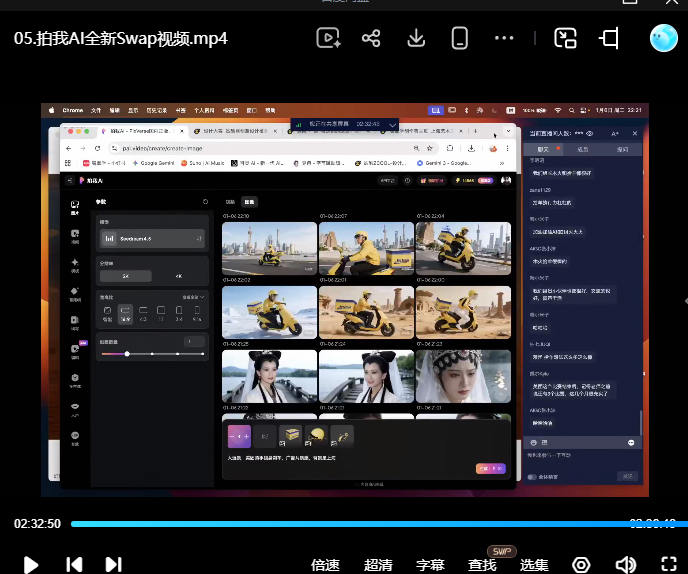Expand the aspect ratio dropdown at right
The width and height of the screenshot is (688, 574).
[x=194, y=297]
